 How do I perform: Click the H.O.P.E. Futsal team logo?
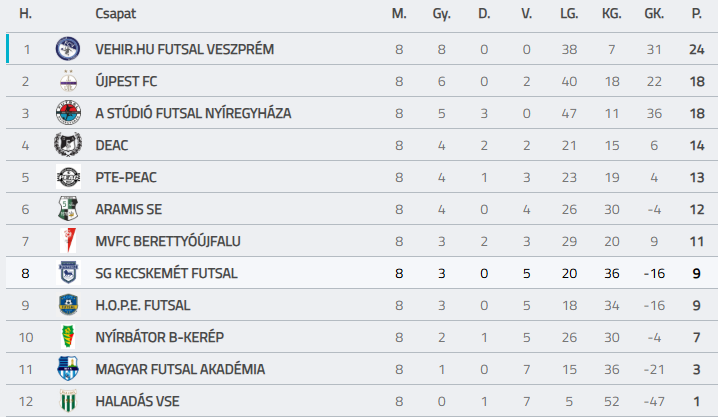click(67, 305)
